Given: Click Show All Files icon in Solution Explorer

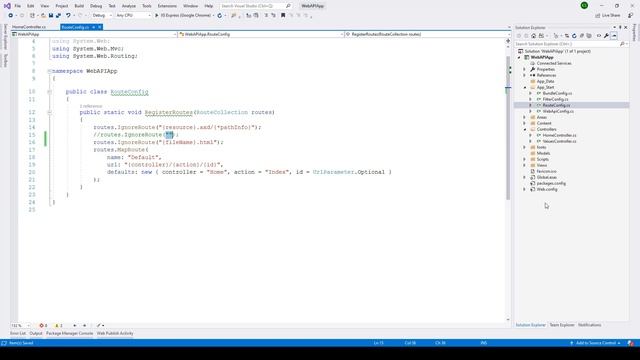Looking at the screenshot, I should pyautogui.click(x=589, y=36).
